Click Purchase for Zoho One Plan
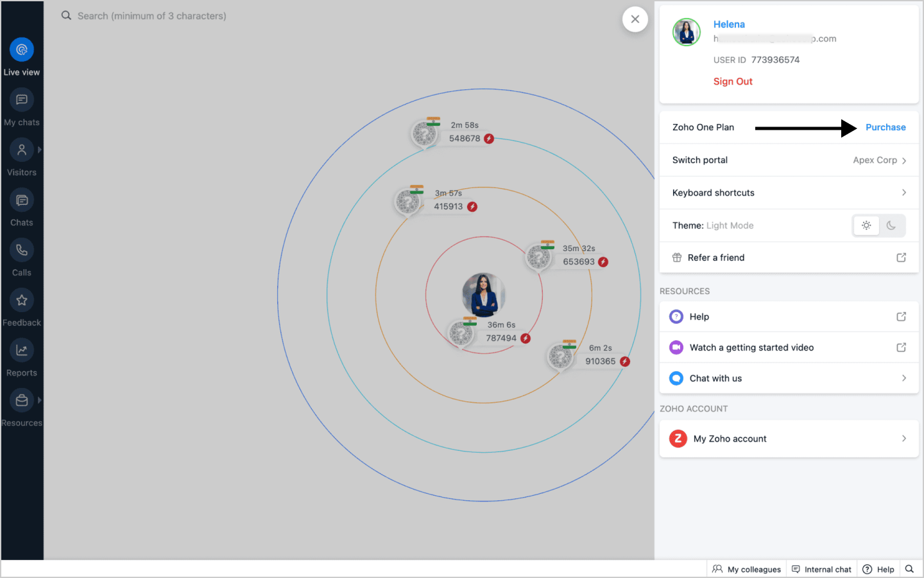Image resolution: width=924 pixels, height=578 pixels. click(x=886, y=127)
